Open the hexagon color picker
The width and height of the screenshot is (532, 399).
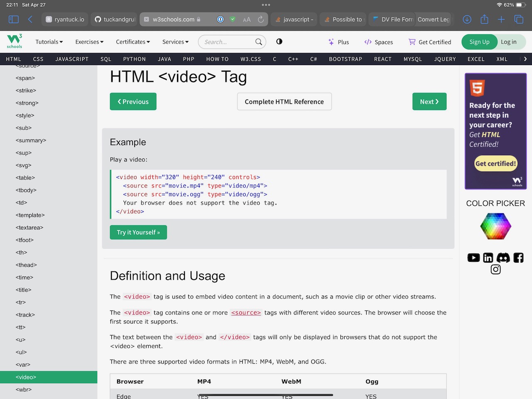click(495, 226)
